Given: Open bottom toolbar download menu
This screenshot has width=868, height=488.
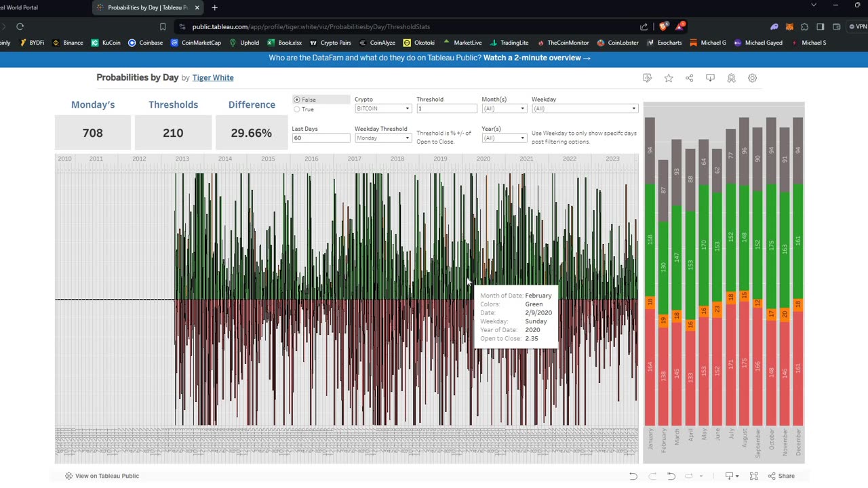Looking at the screenshot, I should pos(732,476).
